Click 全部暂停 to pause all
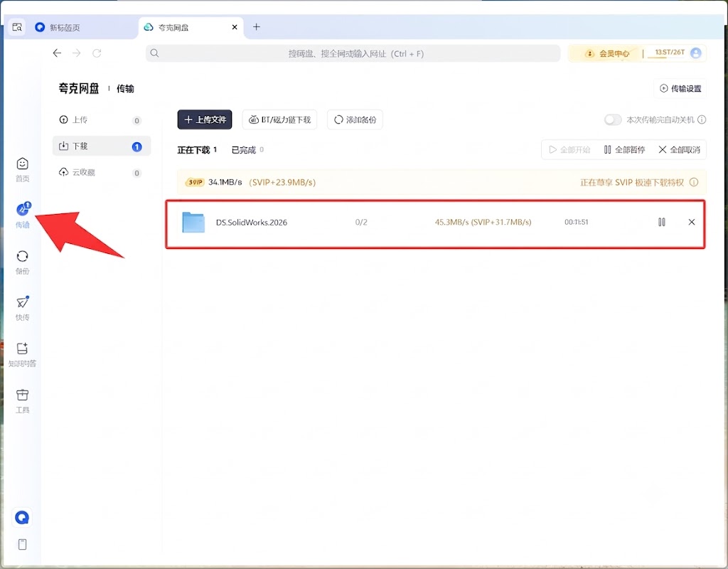Image resolution: width=728 pixels, height=569 pixels. point(624,149)
